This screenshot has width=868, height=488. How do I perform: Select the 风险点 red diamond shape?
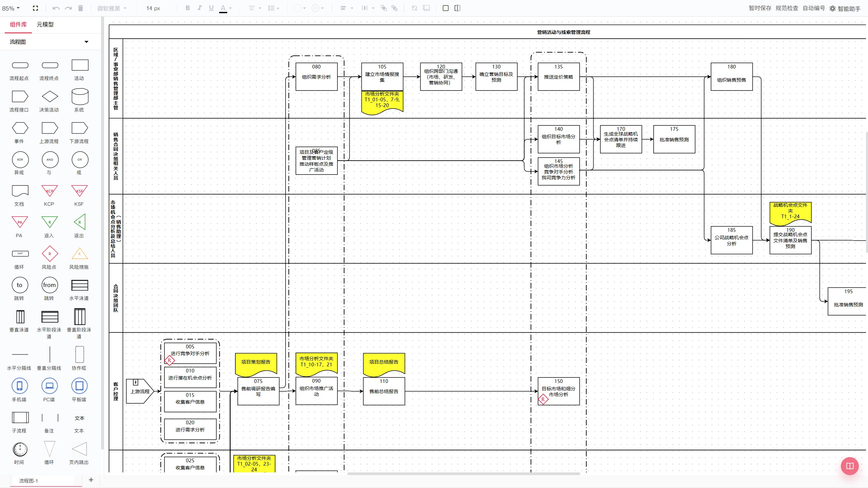(50, 254)
